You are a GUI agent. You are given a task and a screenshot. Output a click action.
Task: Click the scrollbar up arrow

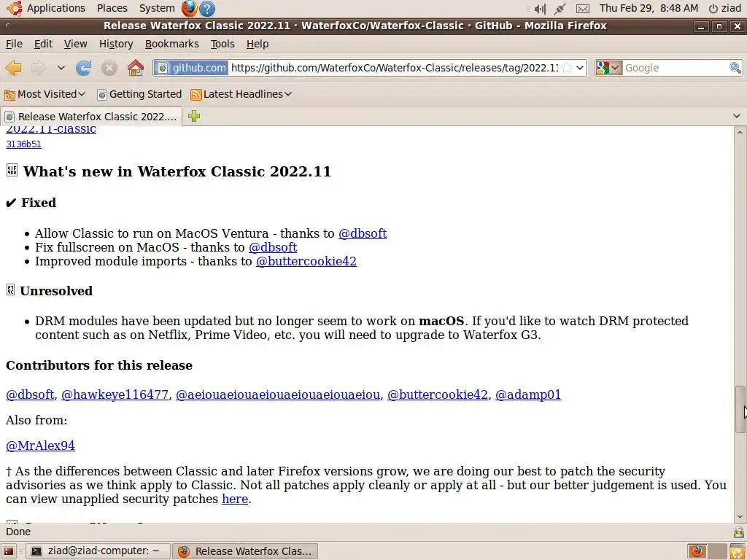[740, 133]
